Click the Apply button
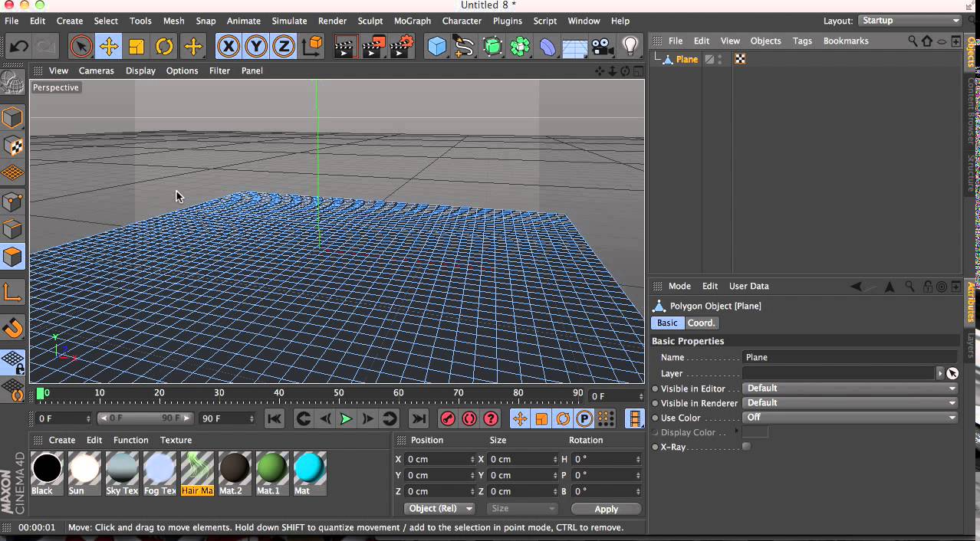 pyautogui.click(x=606, y=509)
